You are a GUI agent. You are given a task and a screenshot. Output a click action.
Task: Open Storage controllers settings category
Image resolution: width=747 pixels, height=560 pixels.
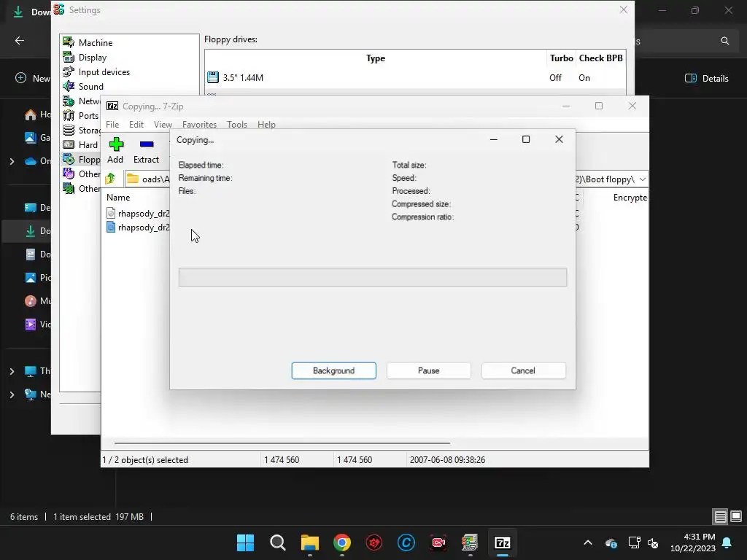[82, 130]
